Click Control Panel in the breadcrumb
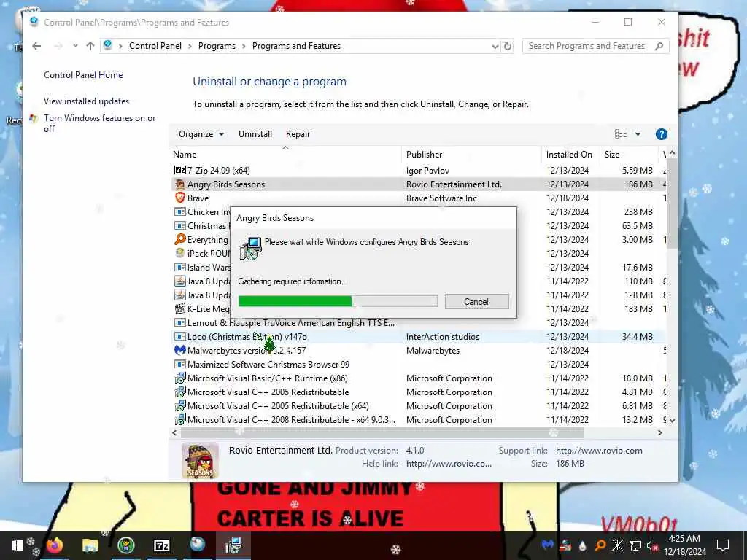 click(x=155, y=46)
